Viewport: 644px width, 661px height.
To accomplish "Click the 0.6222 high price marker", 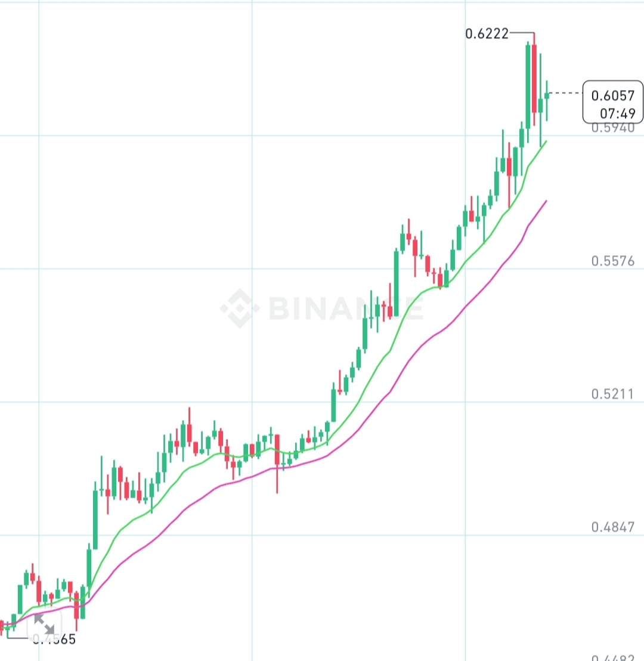I will click(x=487, y=34).
